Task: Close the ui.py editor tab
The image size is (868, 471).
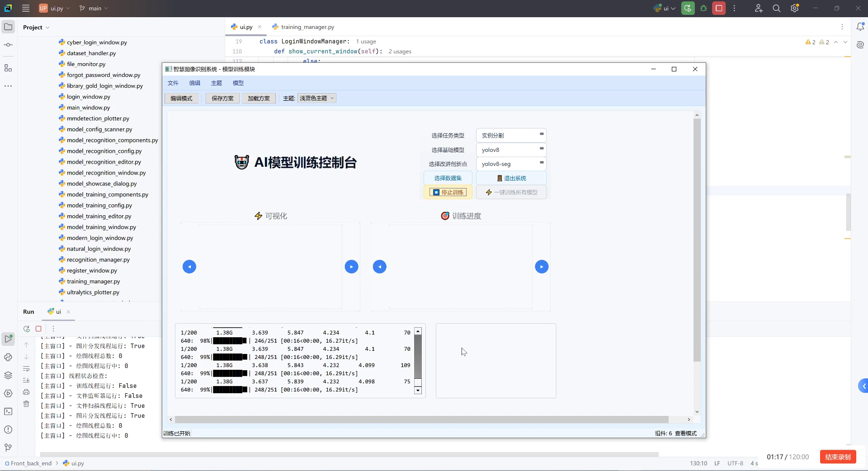Action: (x=259, y=27)
